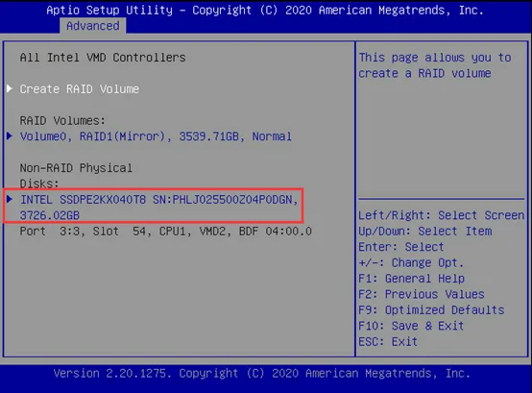The image size is (532, 393).
Task: Click the arrow next to INTEL SSDPE2KX040T8
Action: click(x=10, y=199)
